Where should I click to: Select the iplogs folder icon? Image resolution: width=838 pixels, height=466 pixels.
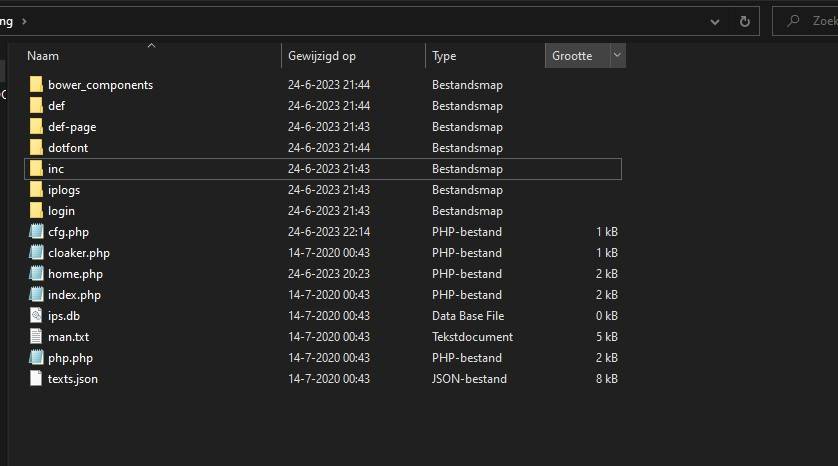(37, 190)
